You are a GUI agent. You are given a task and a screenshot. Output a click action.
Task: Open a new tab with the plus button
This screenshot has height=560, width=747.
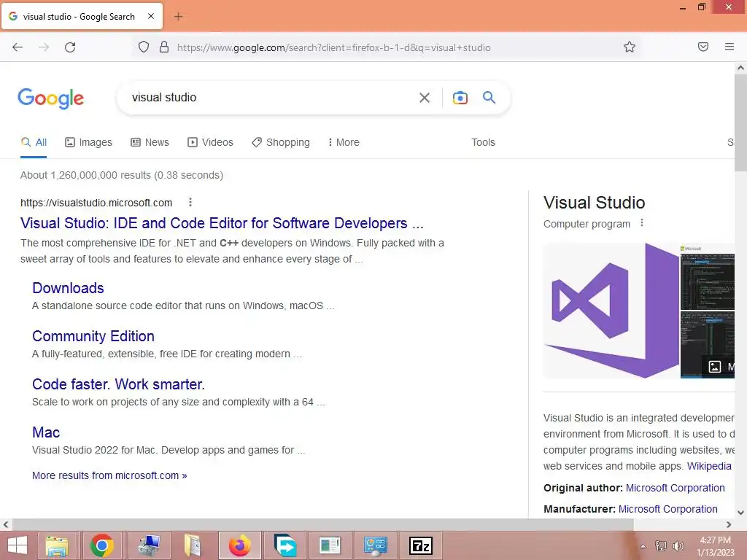coord(178,17)
